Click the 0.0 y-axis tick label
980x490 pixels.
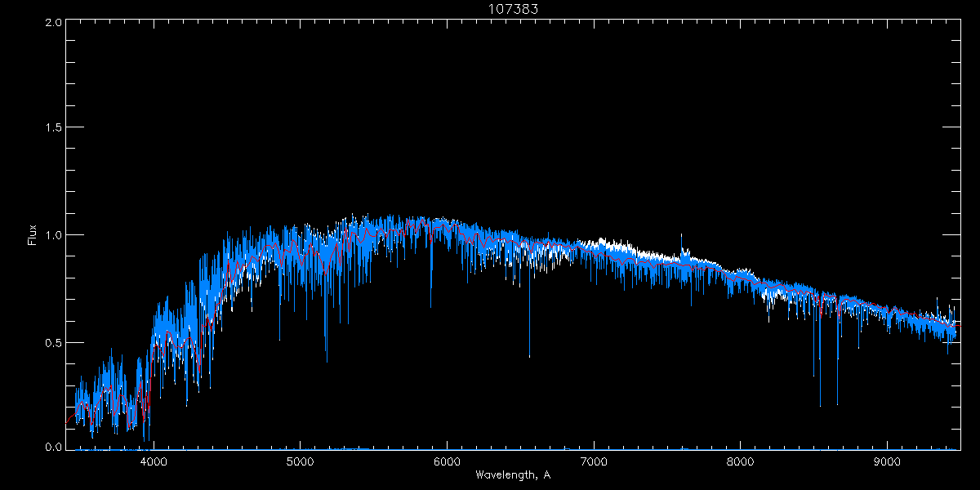(53, 448)
